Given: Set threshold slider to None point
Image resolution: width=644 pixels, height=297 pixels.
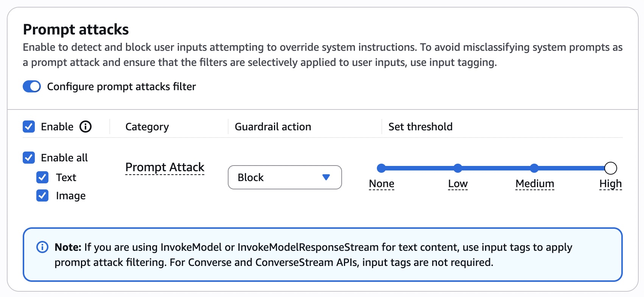Looking at the screenshot, I should click(381, 168).
